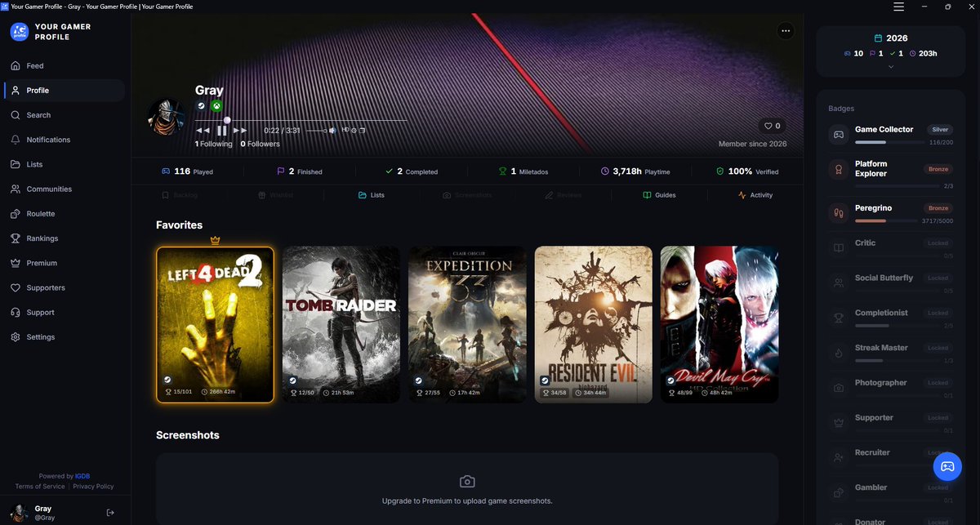Click Gray's avatar in the profile header
Image resolution: width=980 pixels, height=525 pixels.
167,117
